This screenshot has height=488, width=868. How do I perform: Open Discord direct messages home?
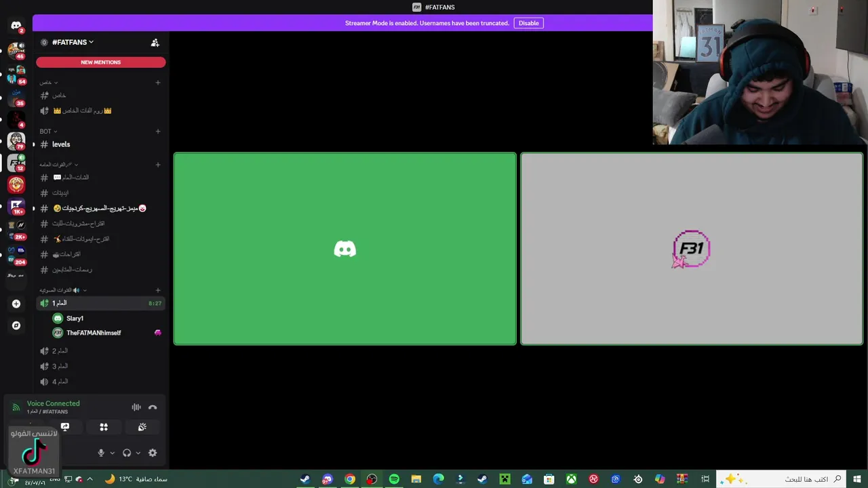point(16,26)
